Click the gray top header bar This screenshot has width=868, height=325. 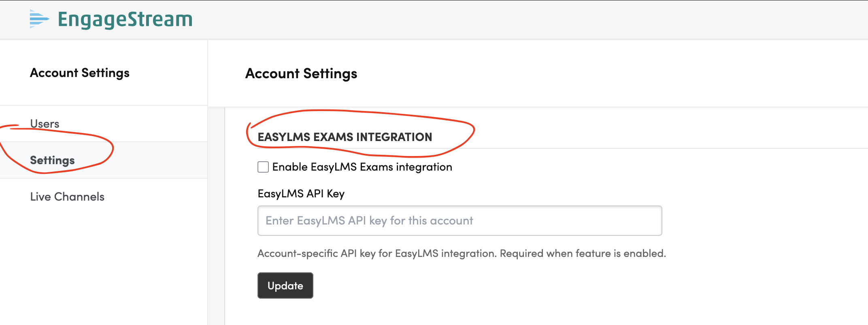[526, 19]
